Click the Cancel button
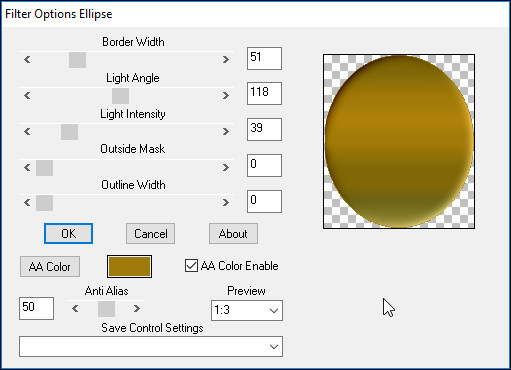The height and width of the screenshot is (370, 511). click(151, 234)
